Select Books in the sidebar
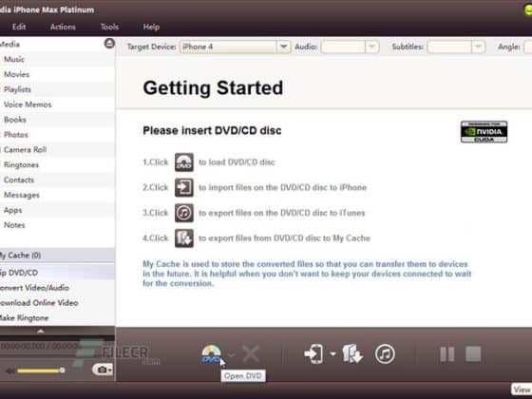The width and height of the screenshot is (532, 399). point(57,120)
